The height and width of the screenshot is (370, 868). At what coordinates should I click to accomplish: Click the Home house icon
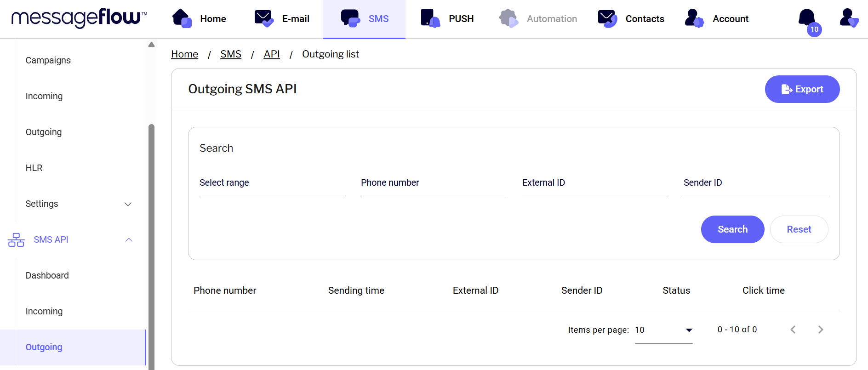(x=182, y=19)
